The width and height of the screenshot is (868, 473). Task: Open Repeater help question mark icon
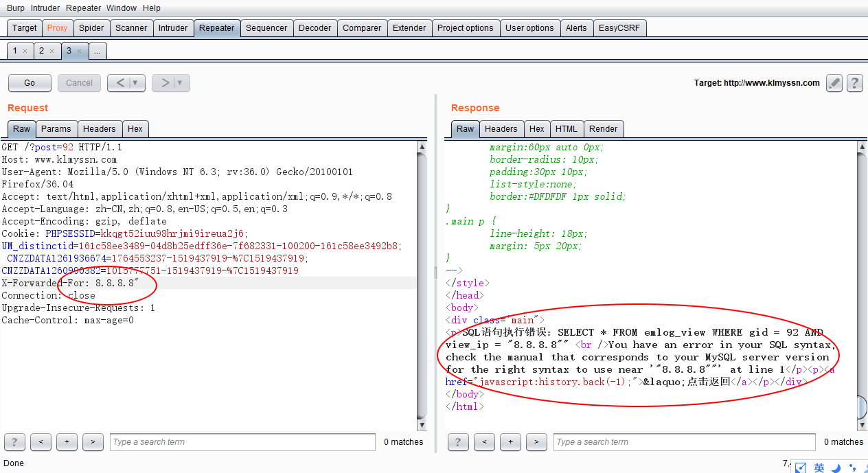point(854,83)
